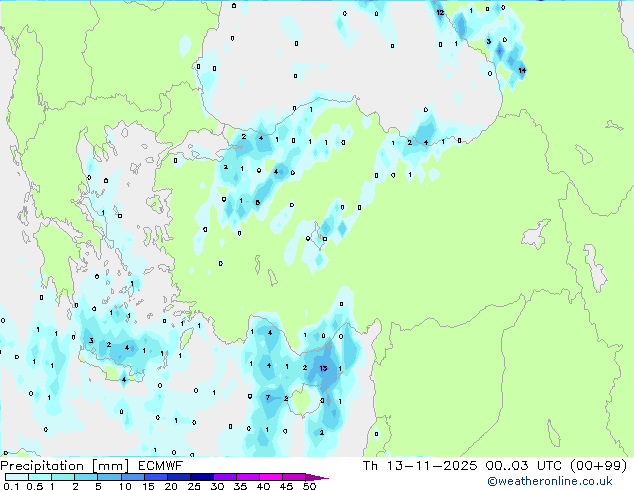Click the map precipitation value '14'
This screenshot has width=634, height=490.
[522, 70]
